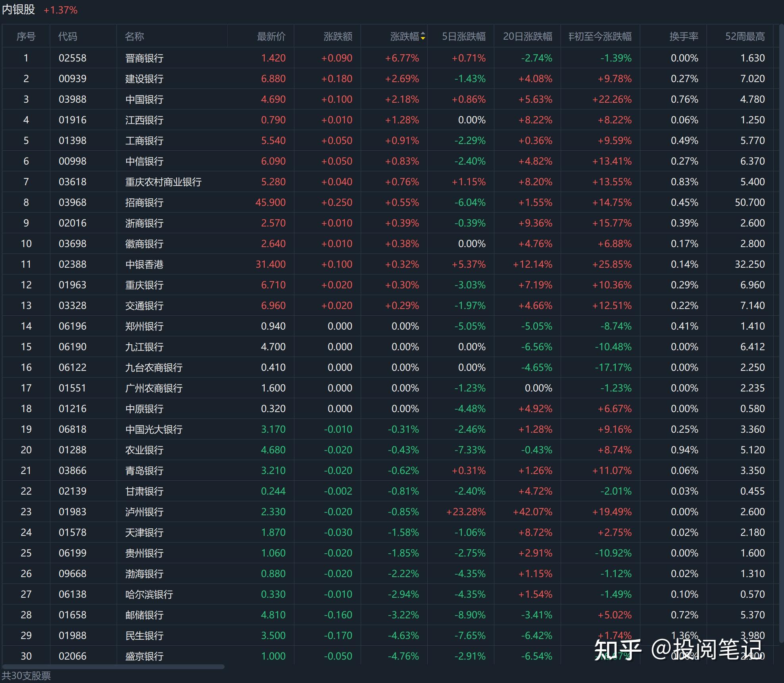The image size is (784, 683).
Task: Select 交通银行 row name
Action: 144,306
